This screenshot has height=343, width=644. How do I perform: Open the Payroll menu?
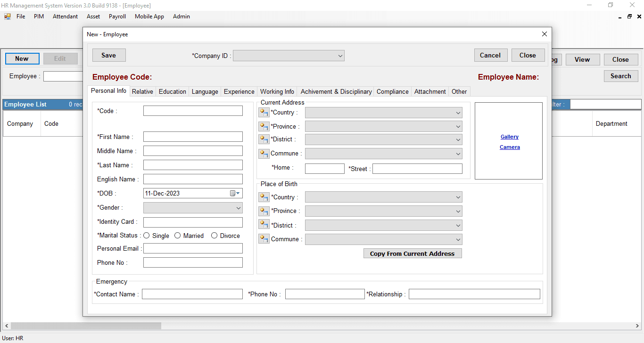[117, 16]
